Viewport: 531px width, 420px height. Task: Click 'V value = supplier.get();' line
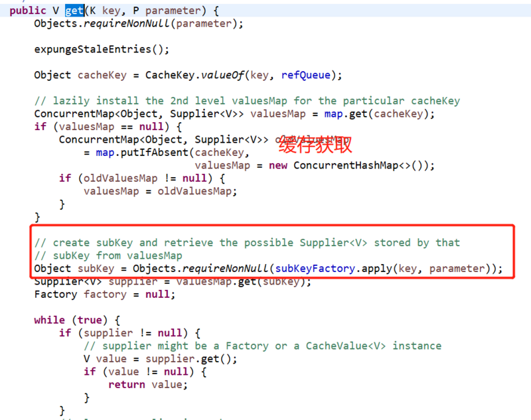pyautogui.click(x=160, y=359)
